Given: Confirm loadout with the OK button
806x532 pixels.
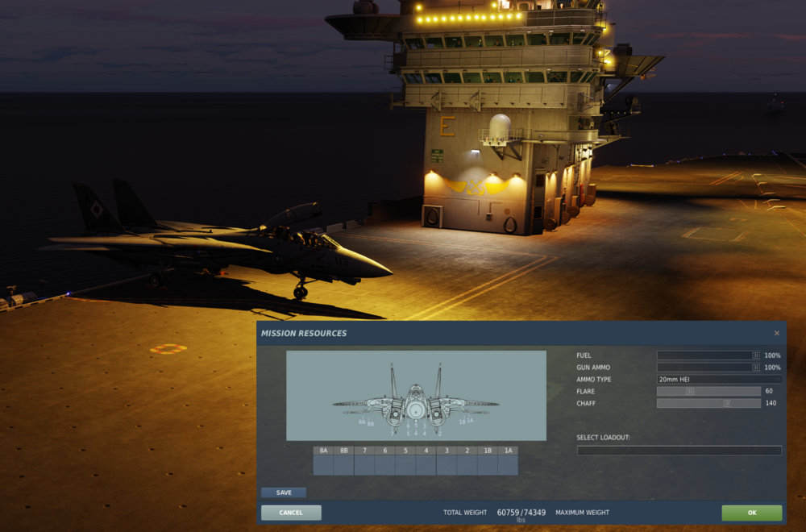Looking at the screenshot, I should pos(751,513).
